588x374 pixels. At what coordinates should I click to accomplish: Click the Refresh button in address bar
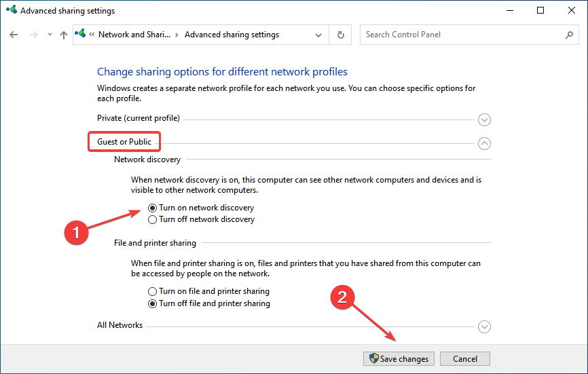click(x=341, y=35)
